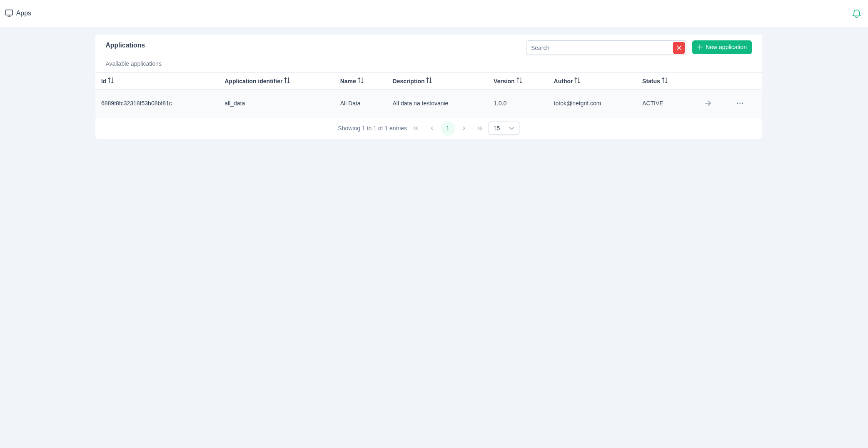Image resolution: width=868 pixels, height=448 pixels.
Task: Click the Available applications label
Action: [133, 64]
